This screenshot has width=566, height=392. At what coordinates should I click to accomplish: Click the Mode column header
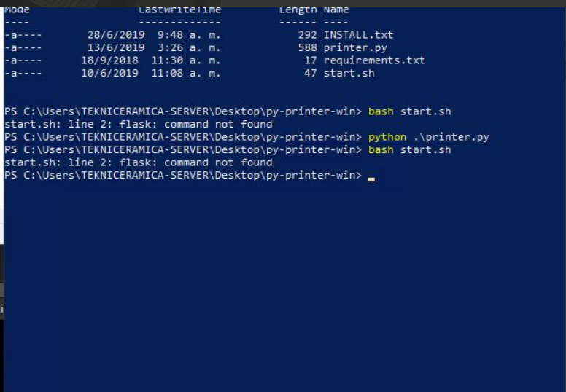click(x=17, y=10)
